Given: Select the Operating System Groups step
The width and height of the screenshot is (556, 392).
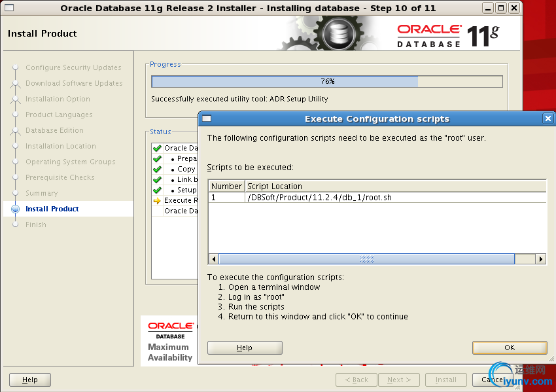Looking at the screenshot, I should [x=71, y=162].
